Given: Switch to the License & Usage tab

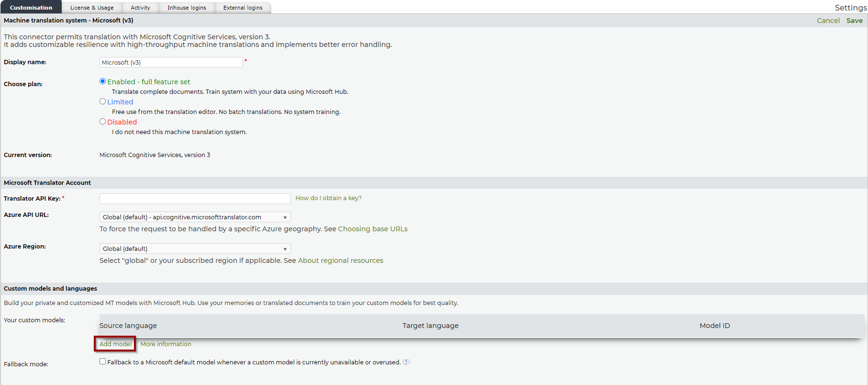Looking at the screenshot, I should coord(92,8).
